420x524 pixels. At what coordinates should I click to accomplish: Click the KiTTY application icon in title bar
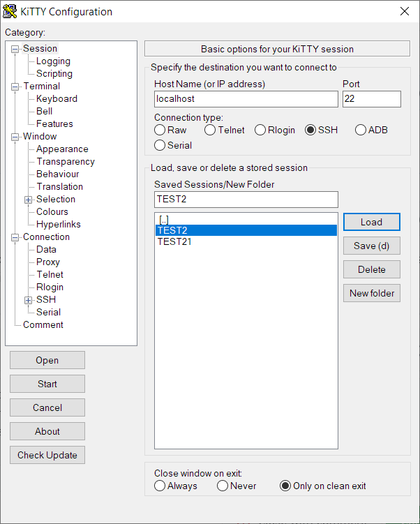click(x=10, y=11)
